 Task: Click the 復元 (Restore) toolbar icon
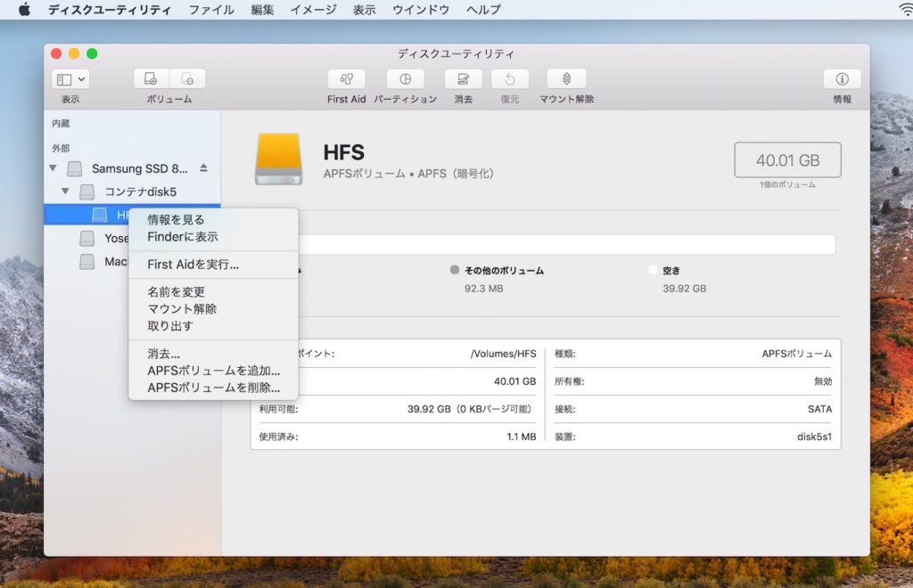point(510,80)
